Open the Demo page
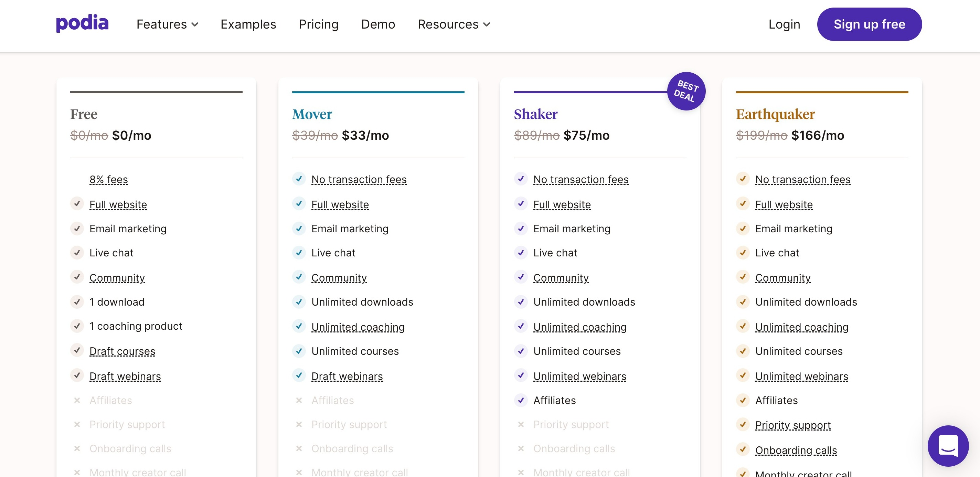The image size is (980, 477). click(x=378, y=24)
